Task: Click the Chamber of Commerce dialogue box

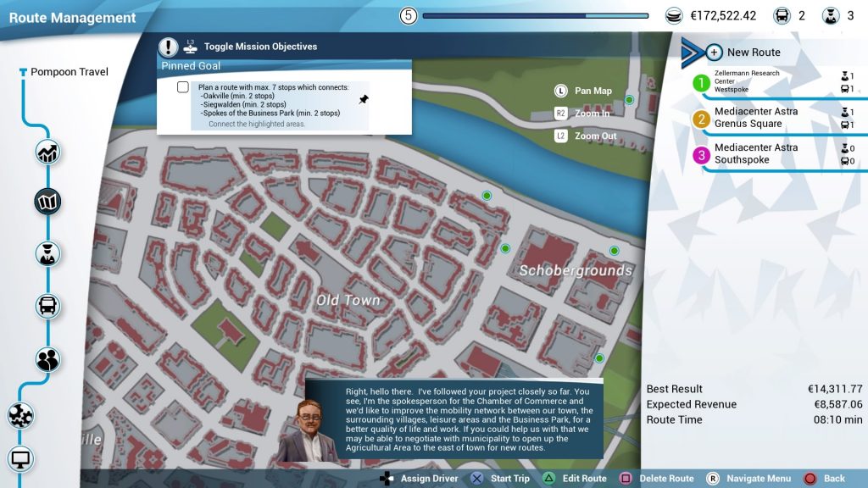Action: 454,419
